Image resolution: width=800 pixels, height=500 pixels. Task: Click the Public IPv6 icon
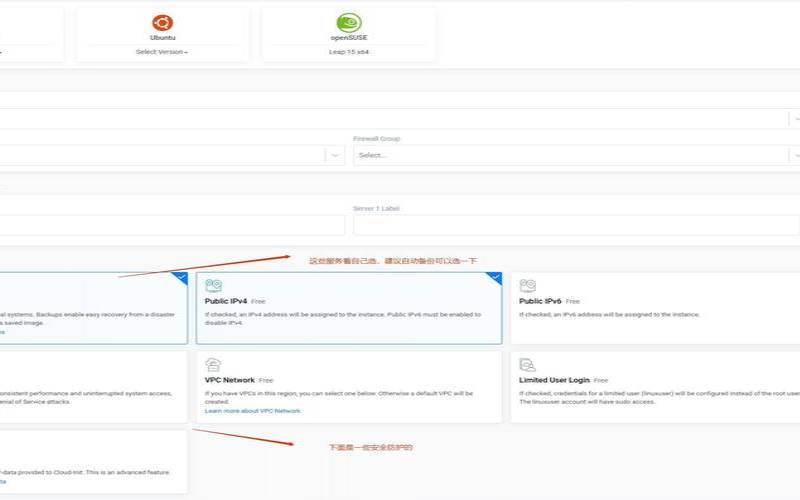pyautogui.click(x=527, y=286)
